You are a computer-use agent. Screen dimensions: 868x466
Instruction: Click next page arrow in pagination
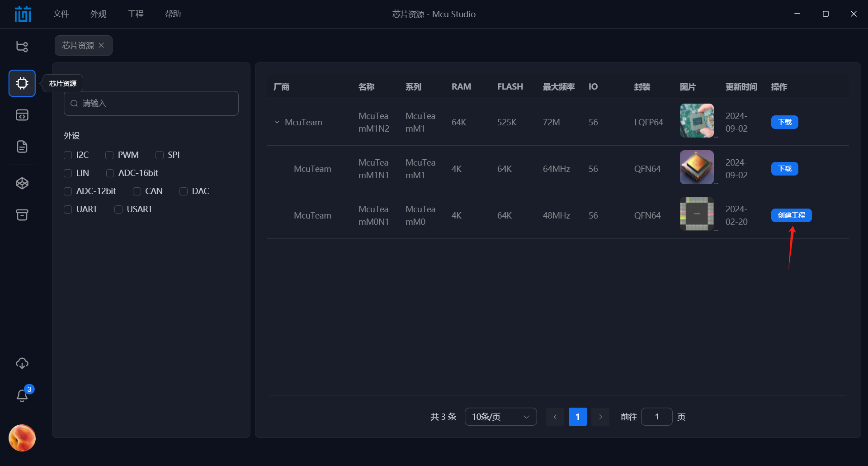point(600,417)
